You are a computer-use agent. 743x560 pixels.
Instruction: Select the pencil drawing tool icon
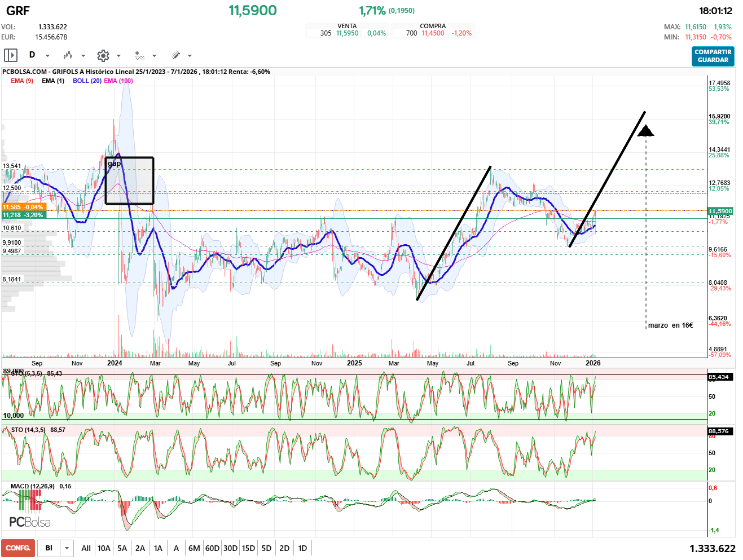coord(175,55)
